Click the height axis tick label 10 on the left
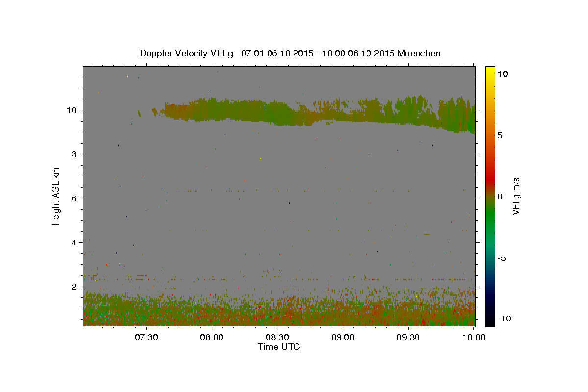588x392 pixels. coord(73,110)
